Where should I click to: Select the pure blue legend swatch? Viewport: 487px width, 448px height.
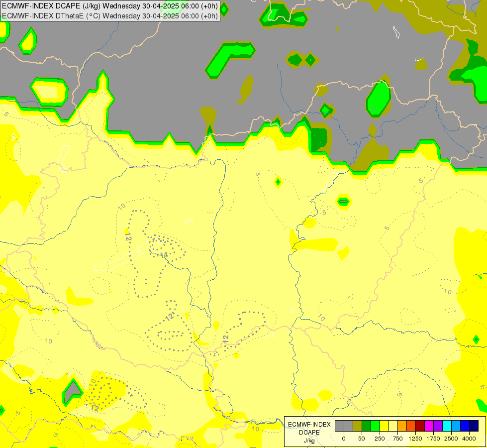465,426
